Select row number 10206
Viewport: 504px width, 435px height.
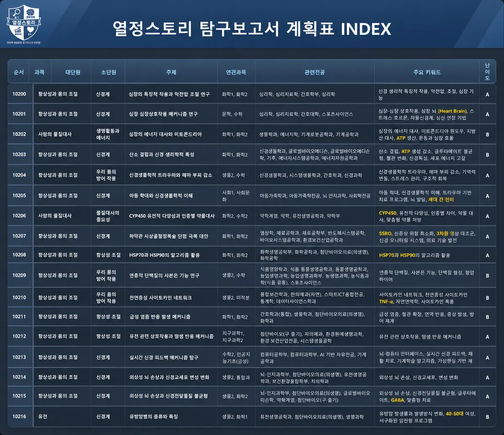pyautogui.click(x=19, y=216)
